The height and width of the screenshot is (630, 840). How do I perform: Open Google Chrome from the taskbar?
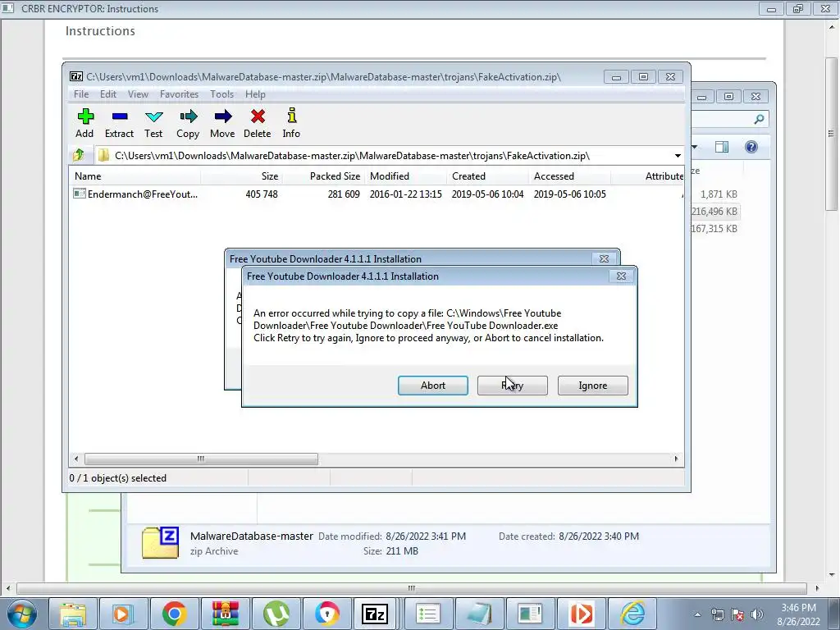[x=175, y=614]
